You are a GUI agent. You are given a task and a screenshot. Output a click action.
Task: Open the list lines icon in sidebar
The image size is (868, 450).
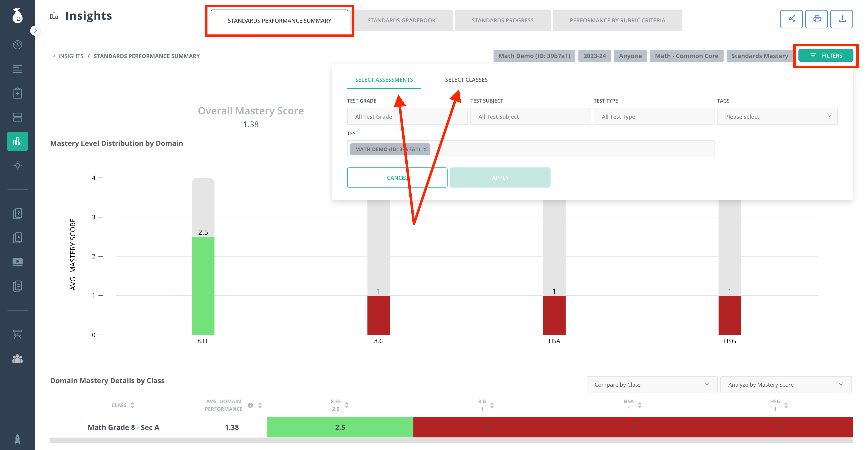18,69
